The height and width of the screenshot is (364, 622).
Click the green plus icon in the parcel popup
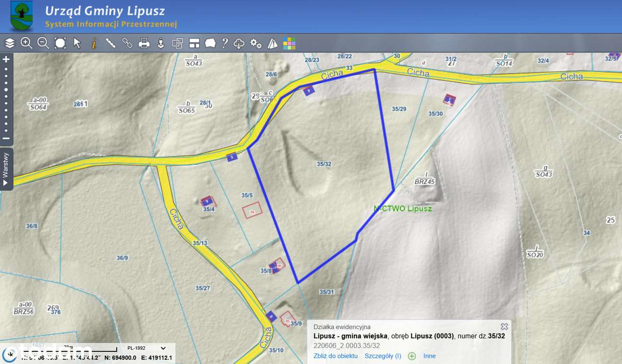coord(412,356)
